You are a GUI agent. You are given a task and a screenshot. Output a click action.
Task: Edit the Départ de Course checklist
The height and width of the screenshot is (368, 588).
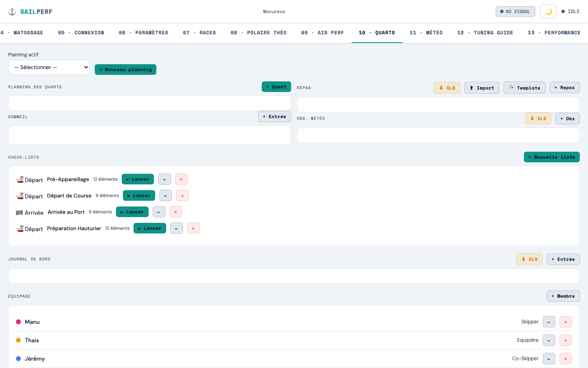(x=165, y=195)
